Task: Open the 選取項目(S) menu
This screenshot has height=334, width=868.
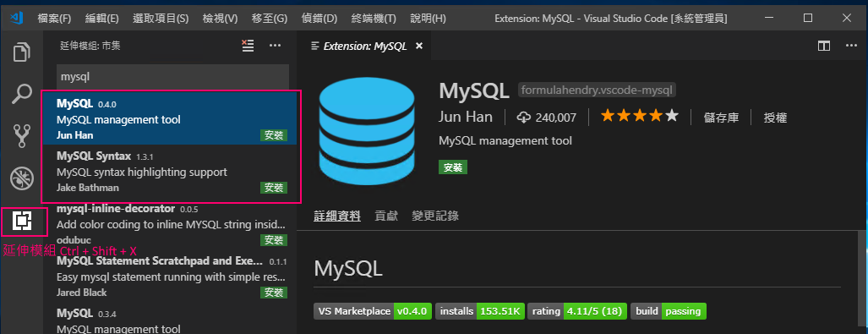Action: point(161,19)
